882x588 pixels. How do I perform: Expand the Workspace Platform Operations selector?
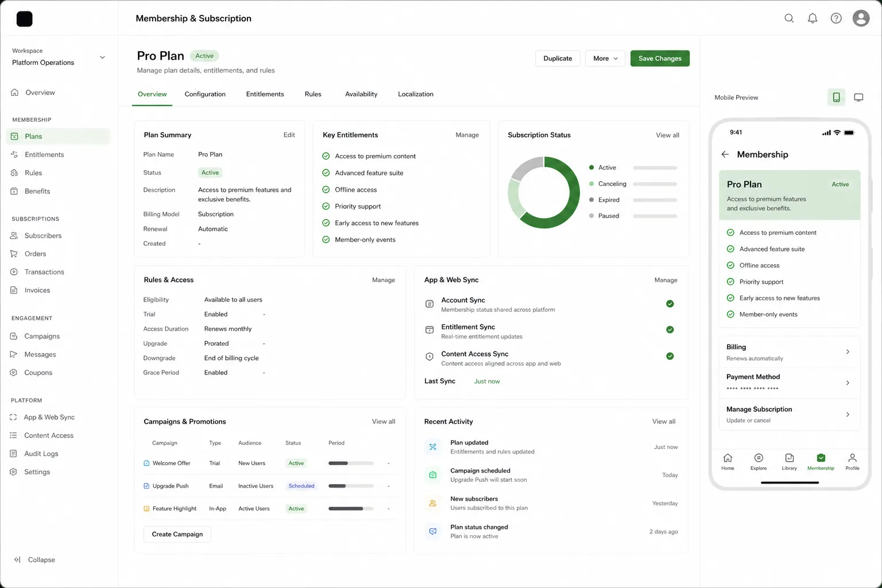pyautogui.click(x=59, y=57)
